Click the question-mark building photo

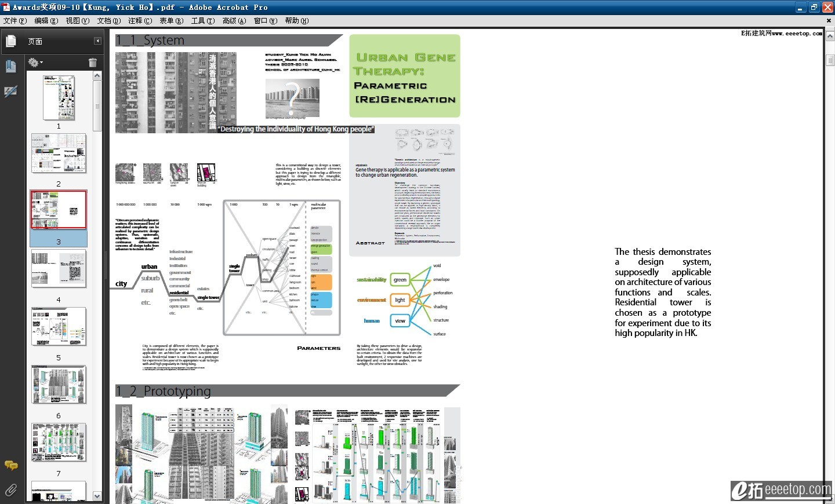point(292,98)
